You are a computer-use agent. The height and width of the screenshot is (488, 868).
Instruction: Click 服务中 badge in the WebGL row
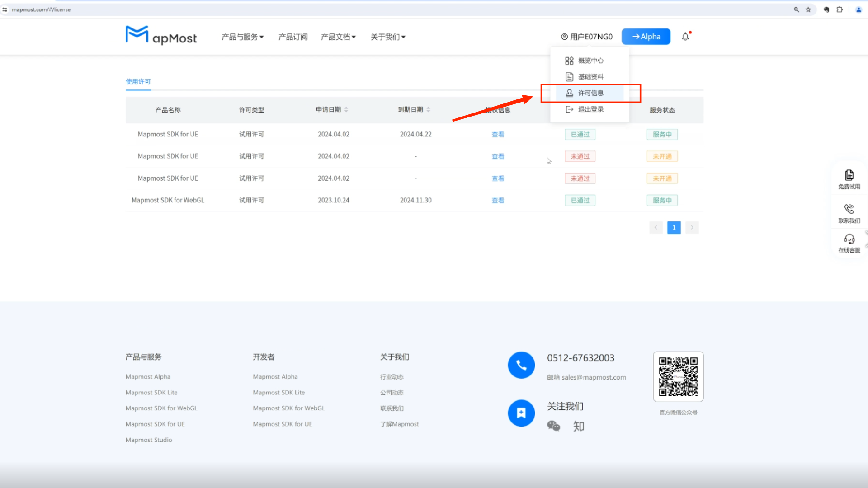662,201
